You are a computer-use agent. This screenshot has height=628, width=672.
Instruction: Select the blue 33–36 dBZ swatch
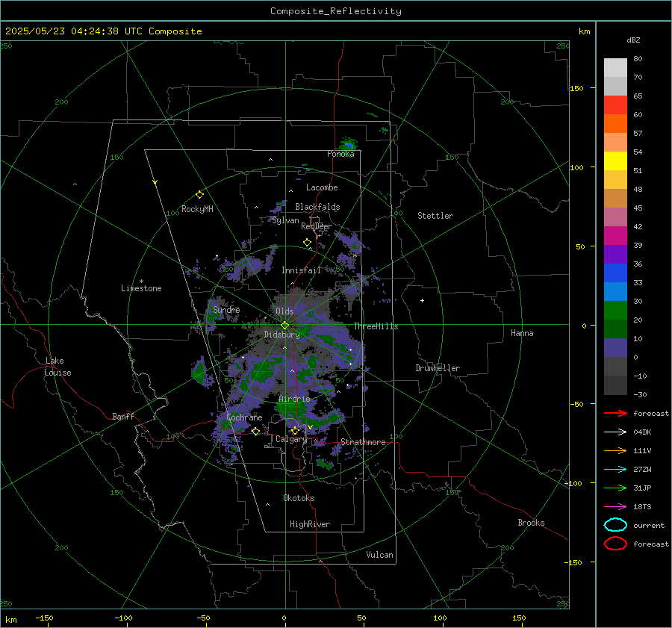[615, 273]
